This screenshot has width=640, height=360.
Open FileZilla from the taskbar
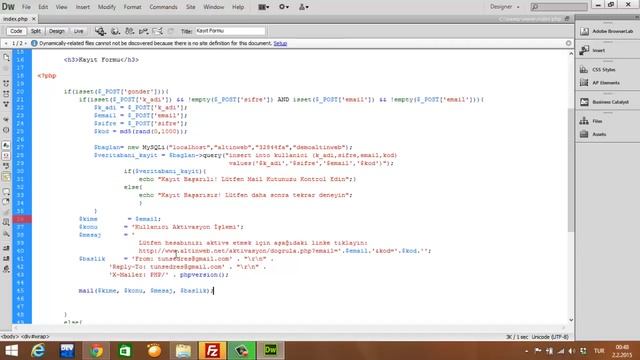[212, 351]
